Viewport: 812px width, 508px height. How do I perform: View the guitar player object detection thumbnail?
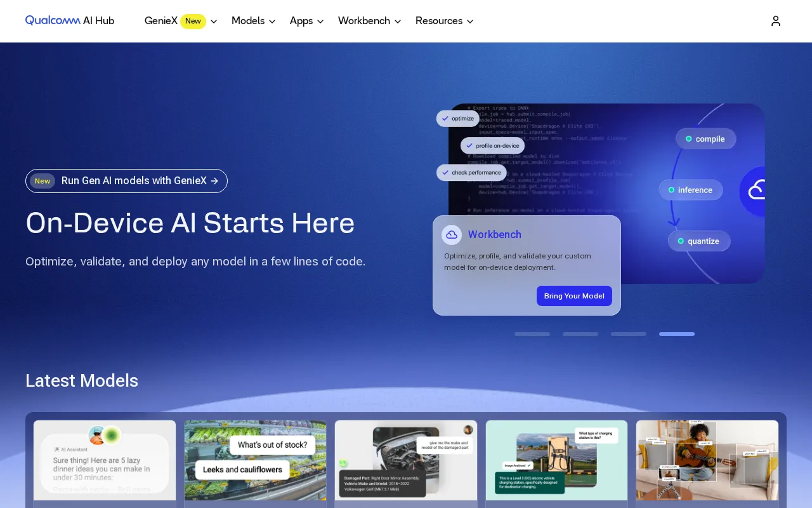707,460
